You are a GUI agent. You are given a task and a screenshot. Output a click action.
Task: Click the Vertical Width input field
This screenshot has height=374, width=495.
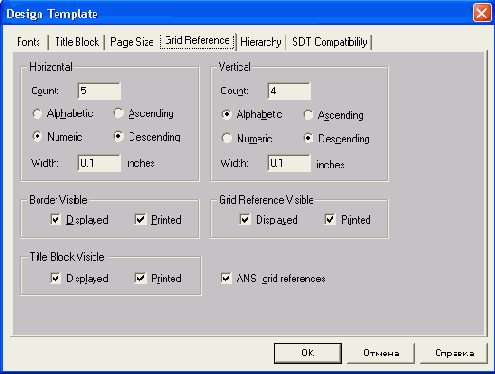click(x=289, y=163)
